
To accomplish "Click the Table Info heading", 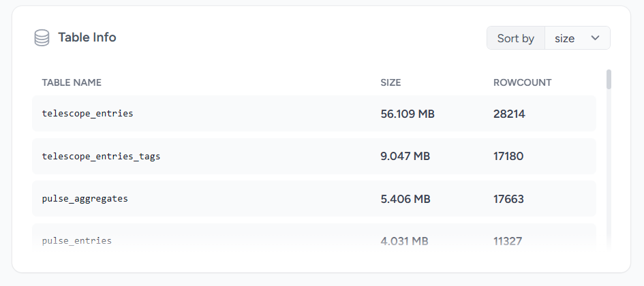I will pyautogui.click(x=87, y=37).
